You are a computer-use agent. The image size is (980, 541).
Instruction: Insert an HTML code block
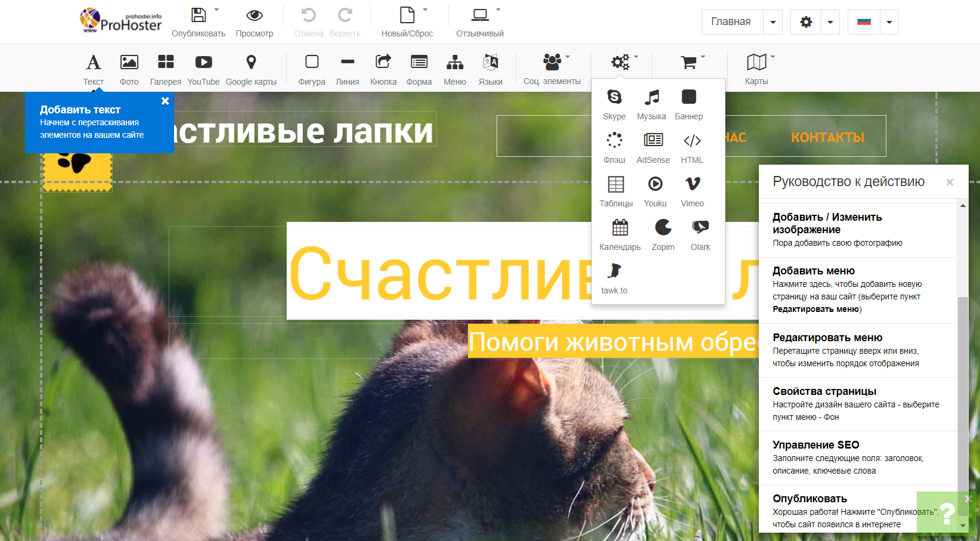coord(692,147)
